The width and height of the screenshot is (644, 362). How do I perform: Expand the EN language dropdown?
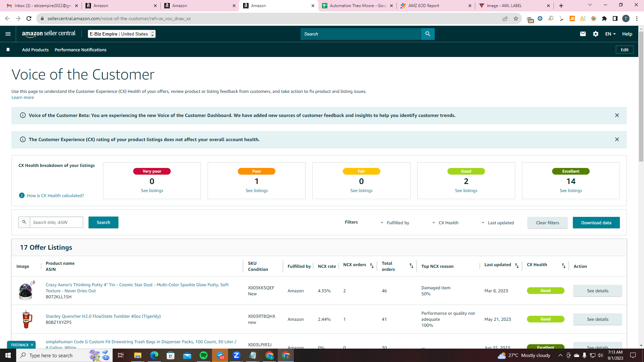610,34
